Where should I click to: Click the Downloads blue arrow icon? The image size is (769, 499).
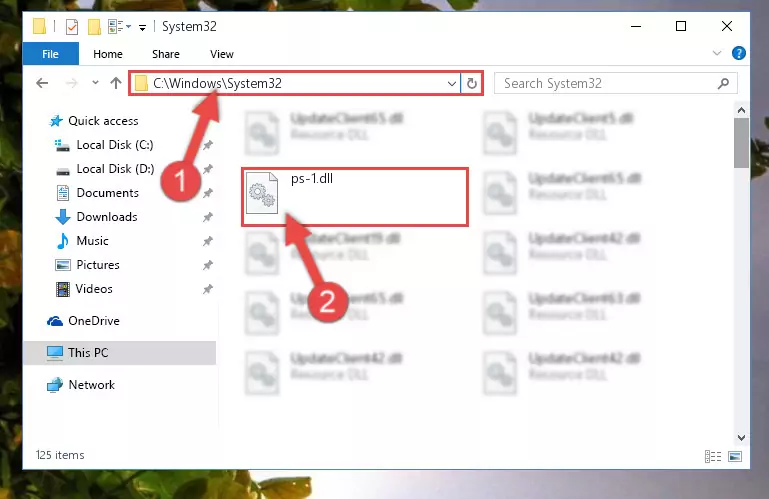pyautogui.click(x=62, y=217)
